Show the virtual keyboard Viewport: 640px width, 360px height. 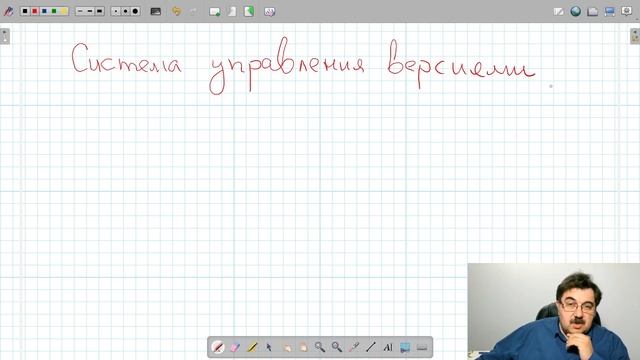tap(422, 347)
